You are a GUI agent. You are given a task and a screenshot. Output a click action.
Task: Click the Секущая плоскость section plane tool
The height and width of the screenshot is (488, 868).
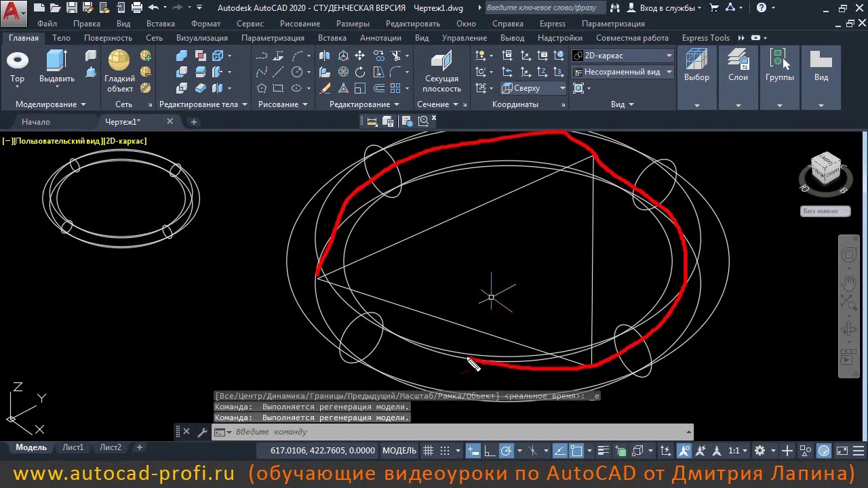[x=441, y=71]
